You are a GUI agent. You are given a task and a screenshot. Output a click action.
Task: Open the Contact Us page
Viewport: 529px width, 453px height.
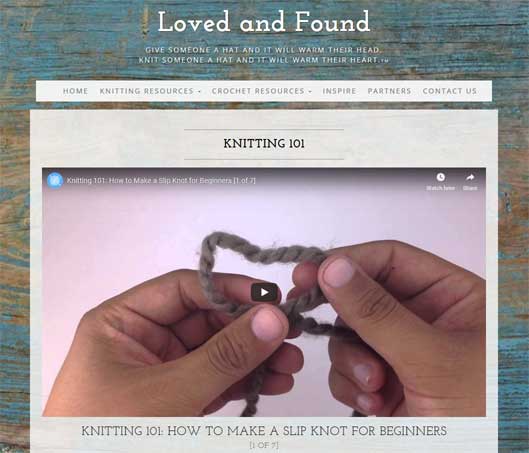(x=449, y=91)
